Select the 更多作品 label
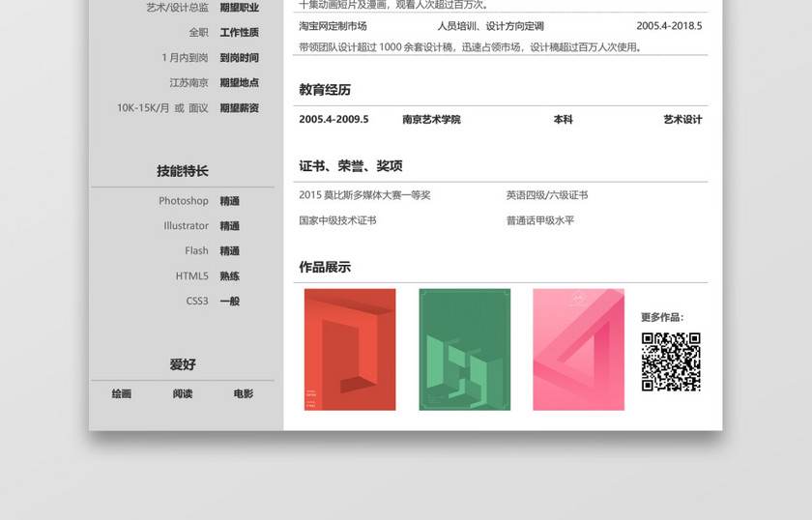812x520 pixels. coord(662,317)
